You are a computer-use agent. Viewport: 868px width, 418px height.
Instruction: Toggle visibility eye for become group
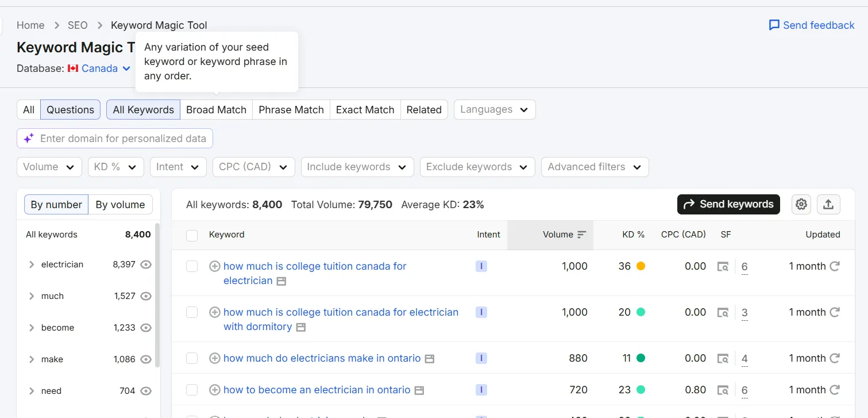point(146,328)
